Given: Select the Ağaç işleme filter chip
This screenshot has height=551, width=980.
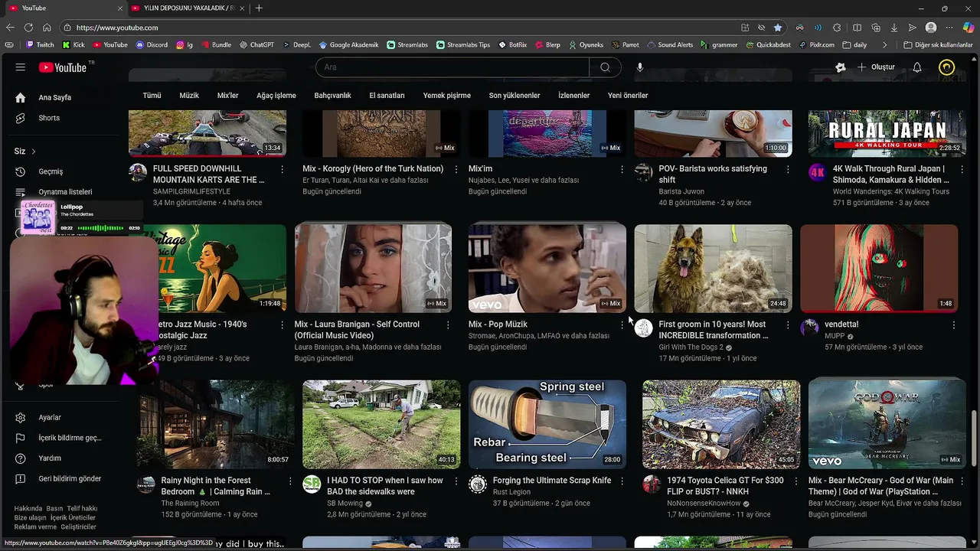Looking at the screenshot, I should 276,96.
